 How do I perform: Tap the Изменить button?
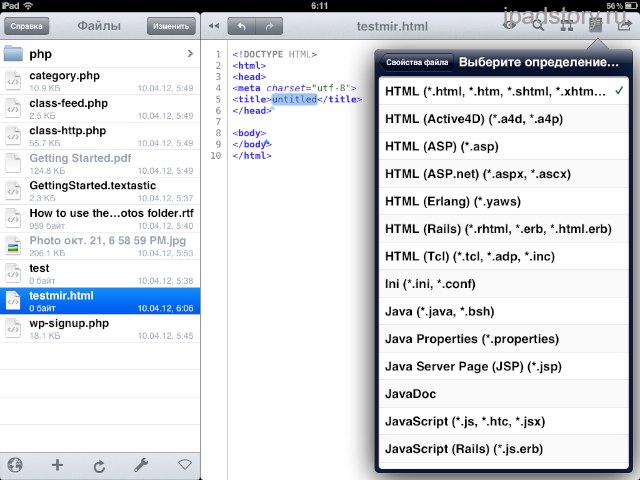(x=171, y=26)
